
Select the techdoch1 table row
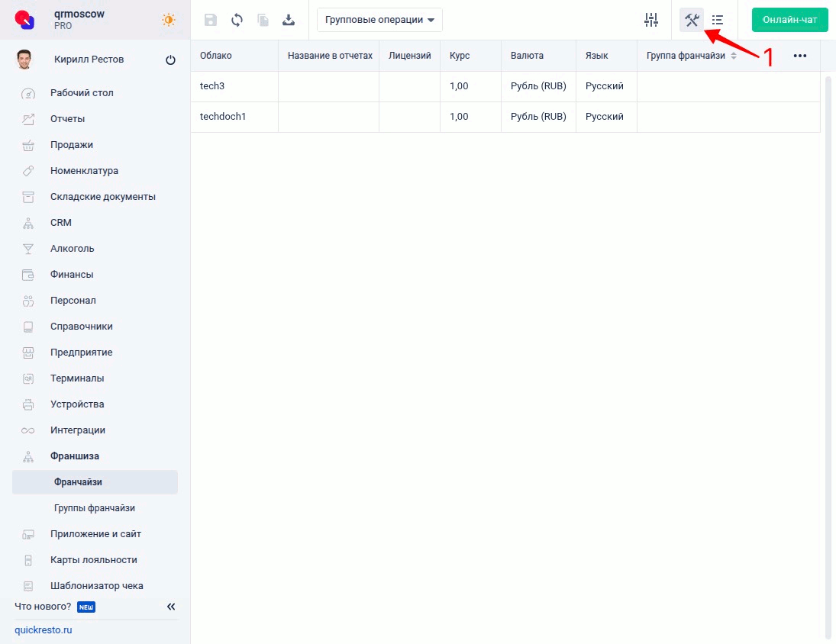tap(505, 117)
